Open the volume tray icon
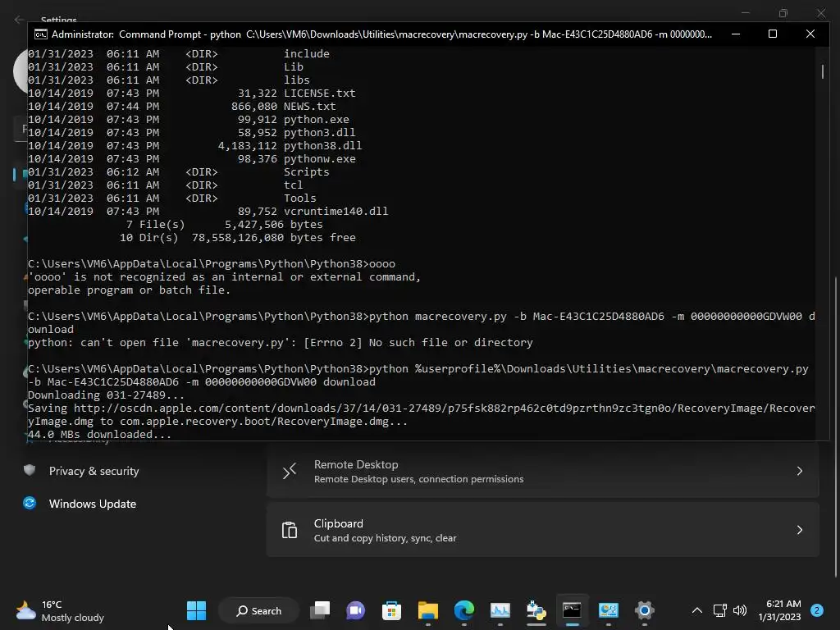Viewport: 840px width, 630px height. pos(740,610)
